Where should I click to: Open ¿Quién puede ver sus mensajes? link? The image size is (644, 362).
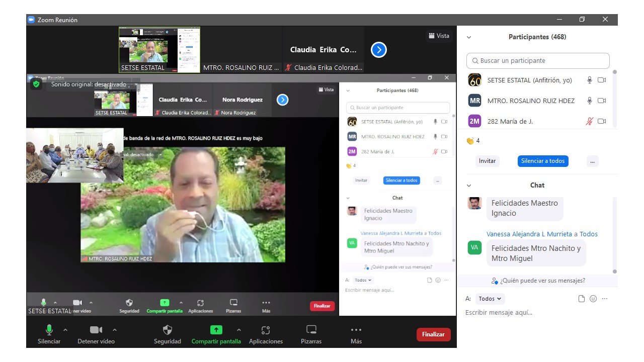click(538, 281)
